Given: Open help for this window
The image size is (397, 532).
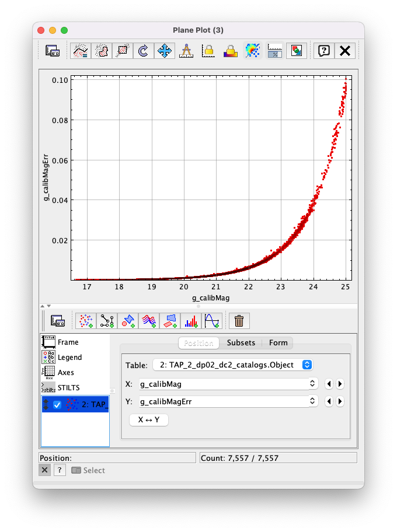Looking at the screenshot, I should click(x=324, y=51).
